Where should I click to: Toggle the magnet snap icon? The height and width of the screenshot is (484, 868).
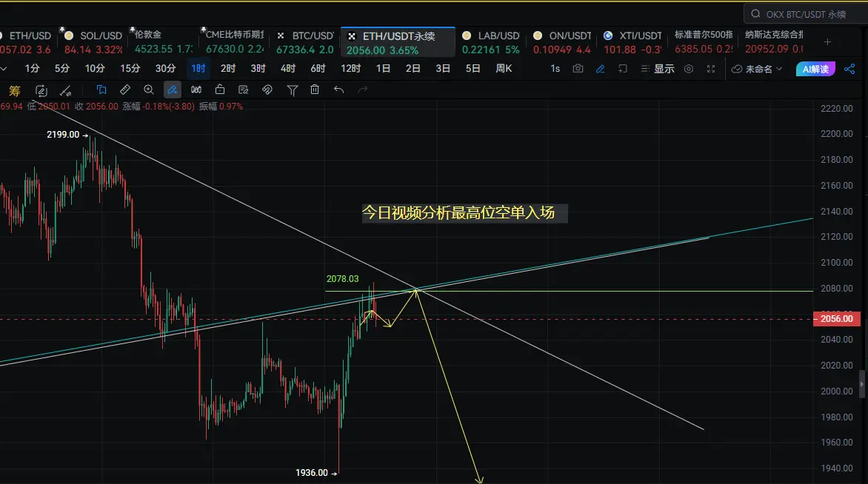(267, 90)
